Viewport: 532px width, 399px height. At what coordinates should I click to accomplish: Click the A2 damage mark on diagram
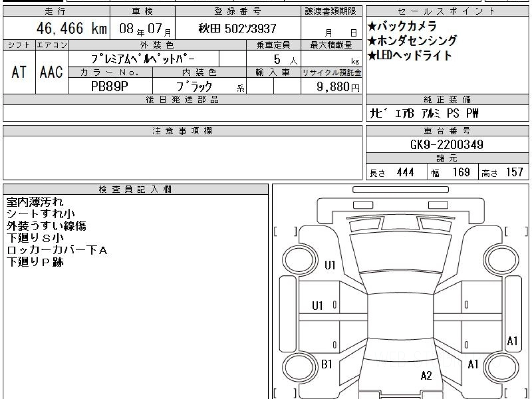click(x=426, y=376)
